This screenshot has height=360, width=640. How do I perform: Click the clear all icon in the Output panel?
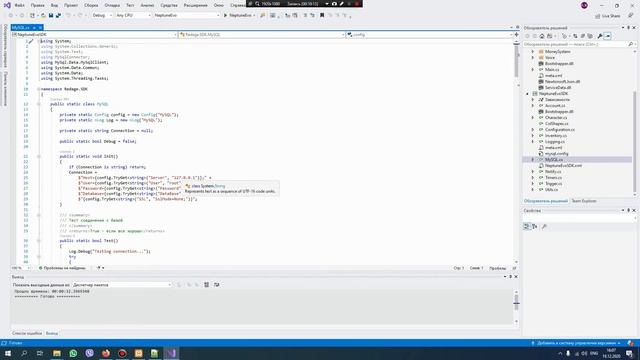tap(207, 285)
